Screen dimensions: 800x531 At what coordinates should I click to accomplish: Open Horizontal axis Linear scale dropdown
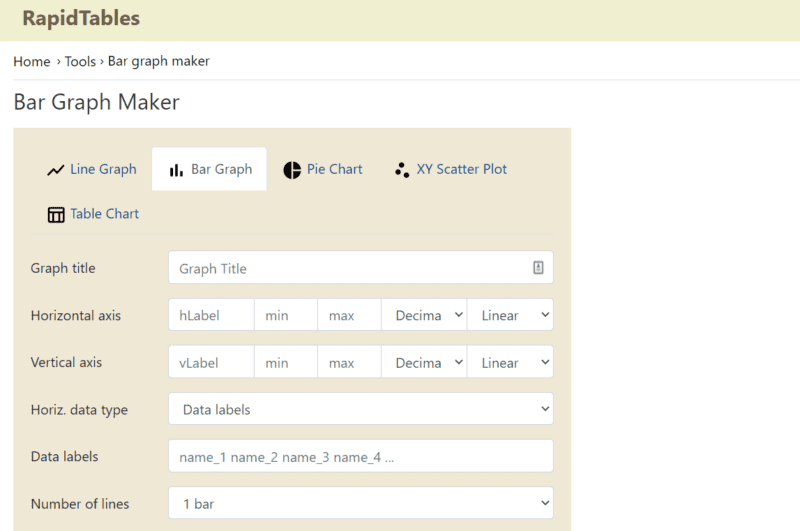[510, 315]
